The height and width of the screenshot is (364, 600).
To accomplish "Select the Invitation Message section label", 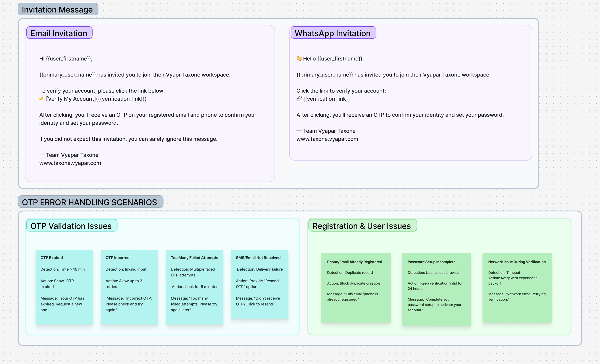I will (x=58, y=9).
